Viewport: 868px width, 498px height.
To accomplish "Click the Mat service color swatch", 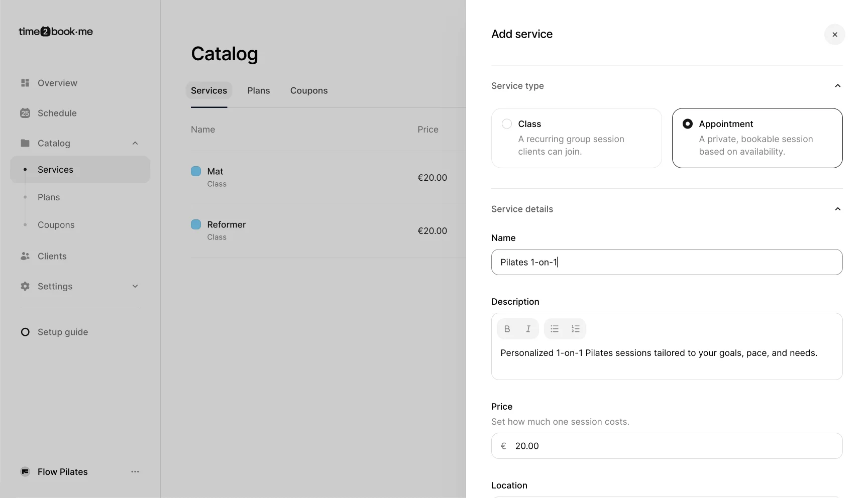I will (196, 171).
